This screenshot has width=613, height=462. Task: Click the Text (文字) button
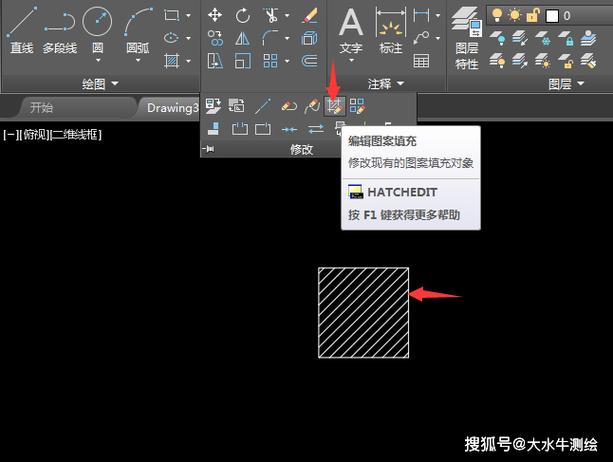[351, 31]
